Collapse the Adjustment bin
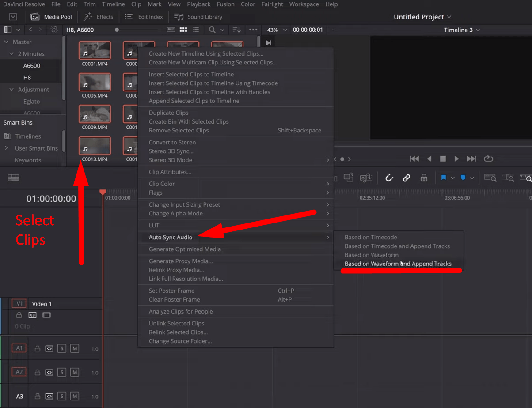Screen dimensions: 532x408 coord(12,90)
